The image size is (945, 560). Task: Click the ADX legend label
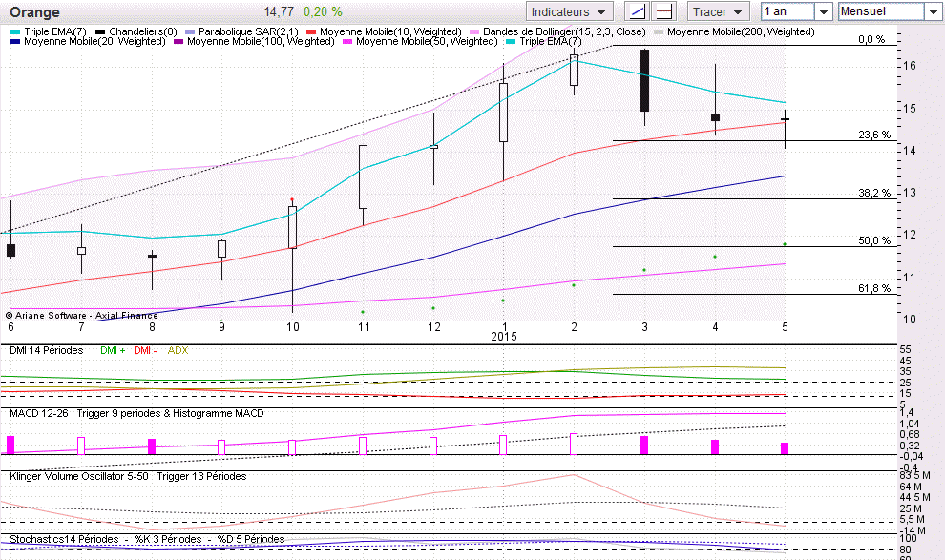pyautogui.click(x=178, y=350)
